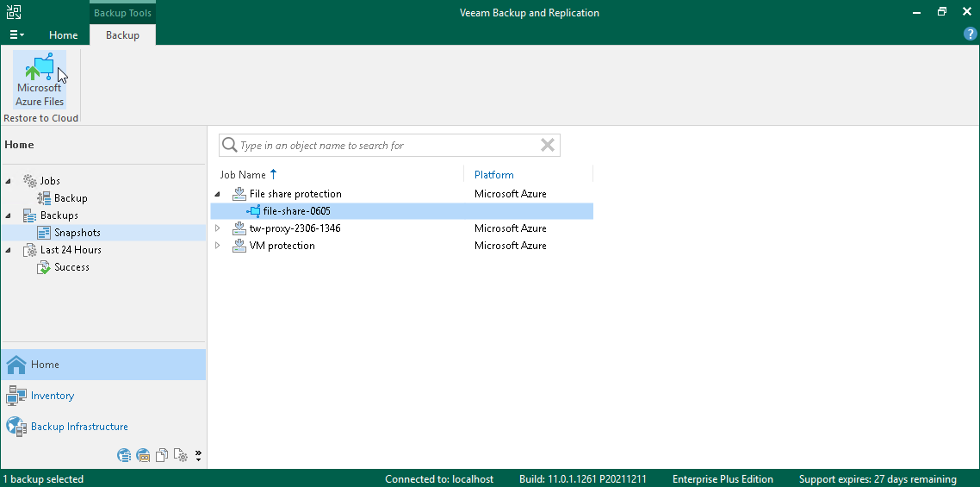This screenshot has width=980, height=487.
Task: Click the Inventory computers icon
Action: pos(16,396)
